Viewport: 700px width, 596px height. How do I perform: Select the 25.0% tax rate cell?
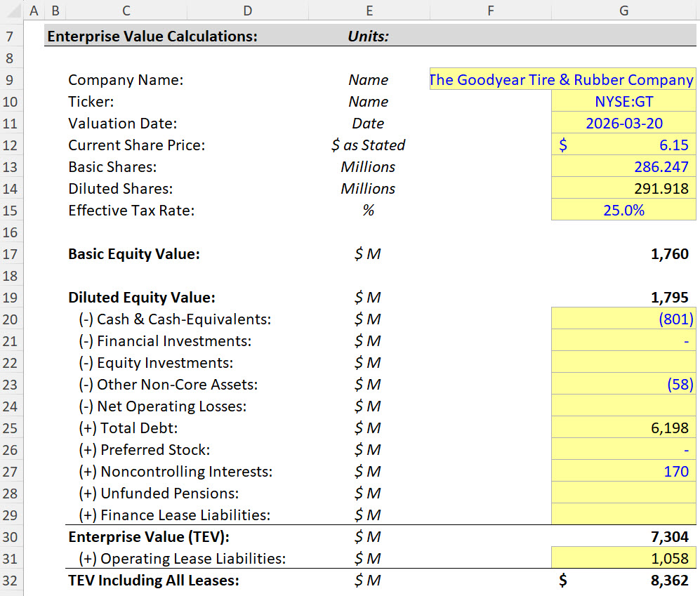pos(623,210)
